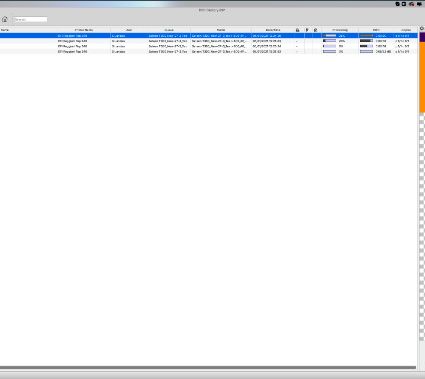Screen dimensions: 425x379
Task: Click the Queue column header
Action: point(169,30)
